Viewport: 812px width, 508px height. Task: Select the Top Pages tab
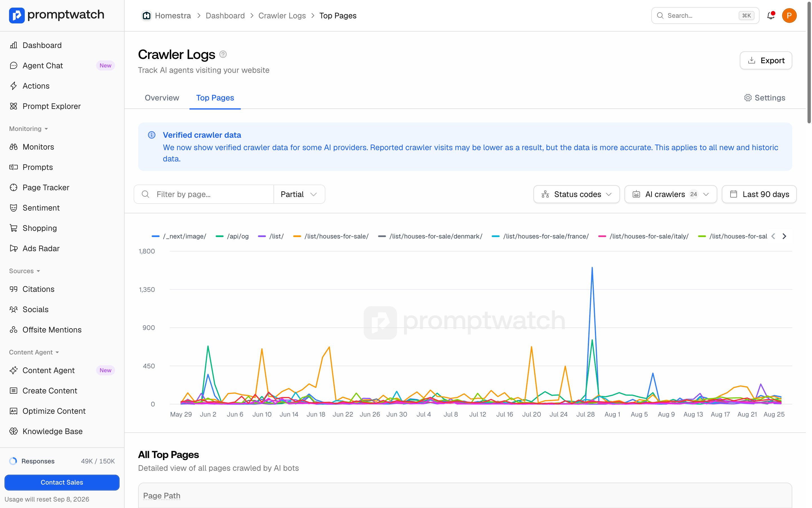215,98
